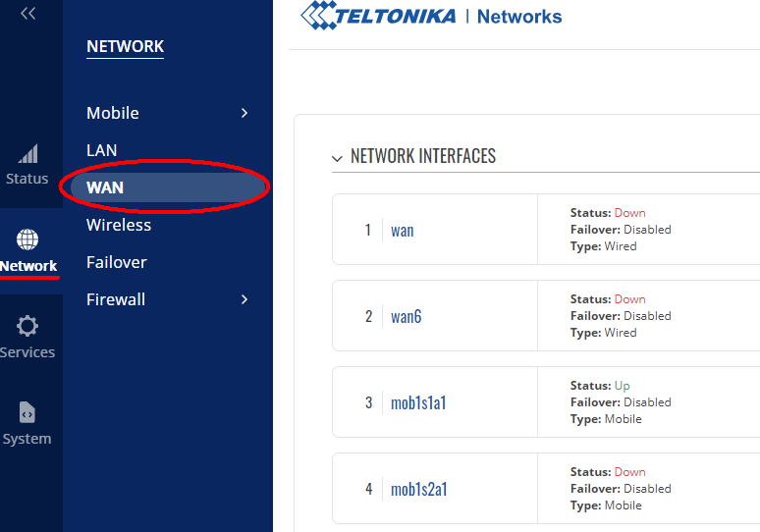This screenshot has height=532, width=760.
Task: Click the Teltonika Networks logo
Action: [431, 16]
